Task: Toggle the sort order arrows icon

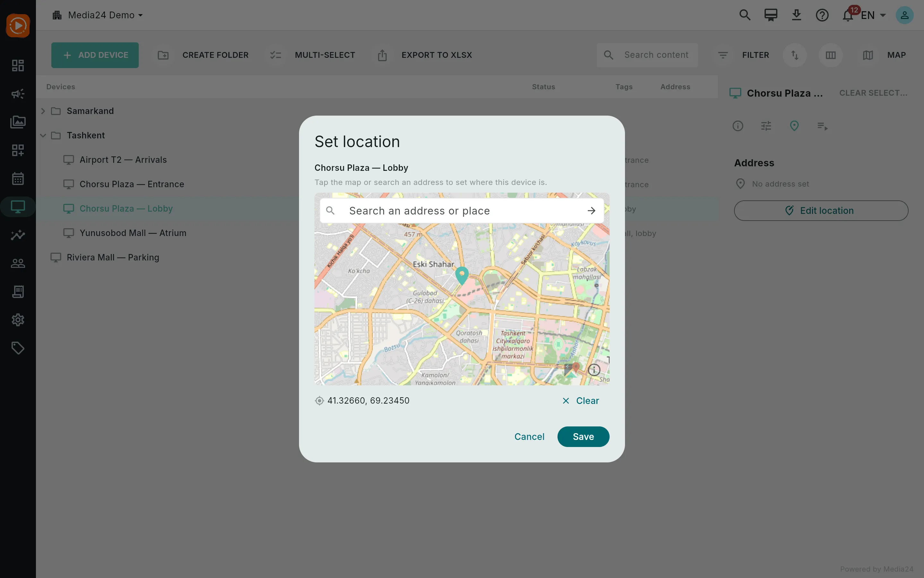Action: coord(795,55)
